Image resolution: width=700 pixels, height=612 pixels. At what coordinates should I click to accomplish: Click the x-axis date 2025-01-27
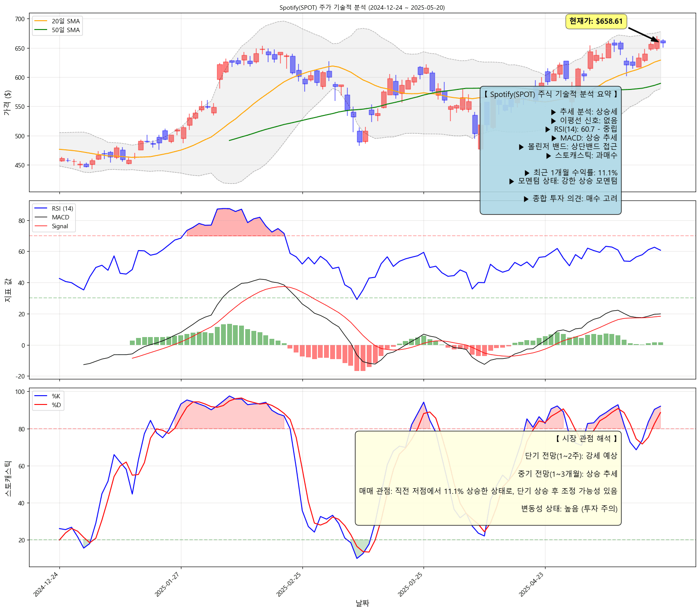pos(167,584)
